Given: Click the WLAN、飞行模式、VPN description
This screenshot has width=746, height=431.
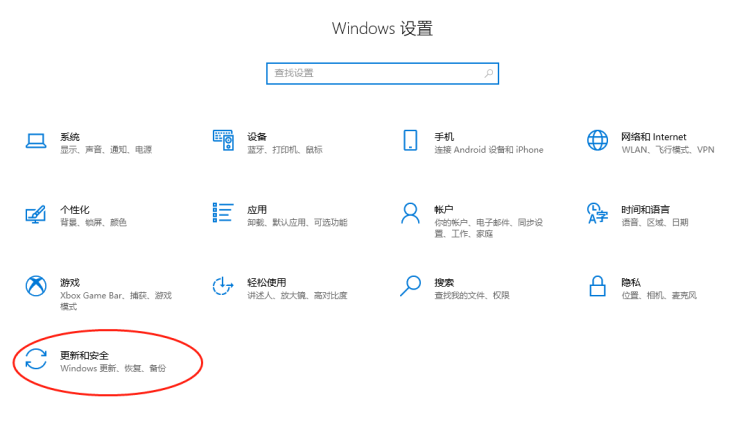Looking at the screenshot, I should (668, 150).
